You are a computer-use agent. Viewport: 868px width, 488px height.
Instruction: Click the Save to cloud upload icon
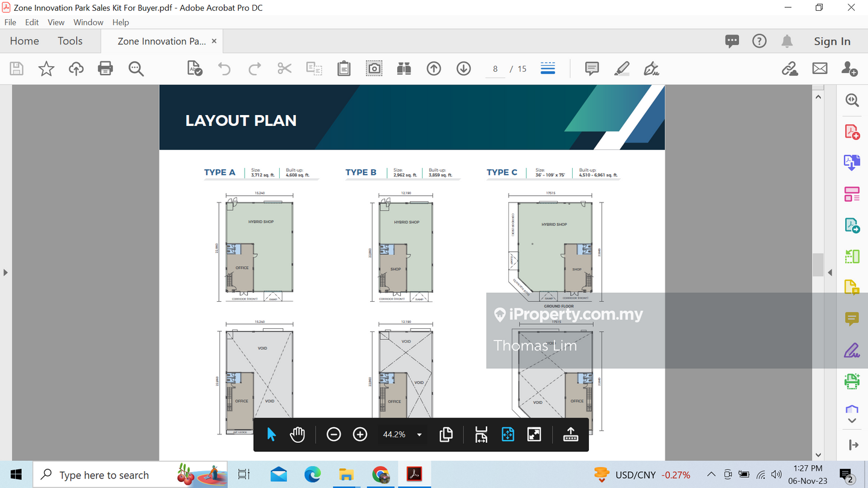[76, 69]
